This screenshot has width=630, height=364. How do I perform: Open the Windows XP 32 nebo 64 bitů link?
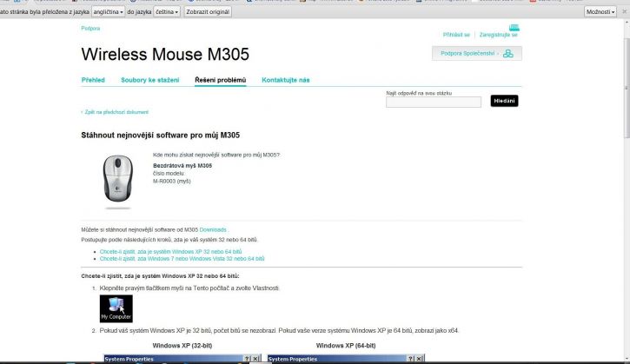pyautogui.click(x=171, y=252)
